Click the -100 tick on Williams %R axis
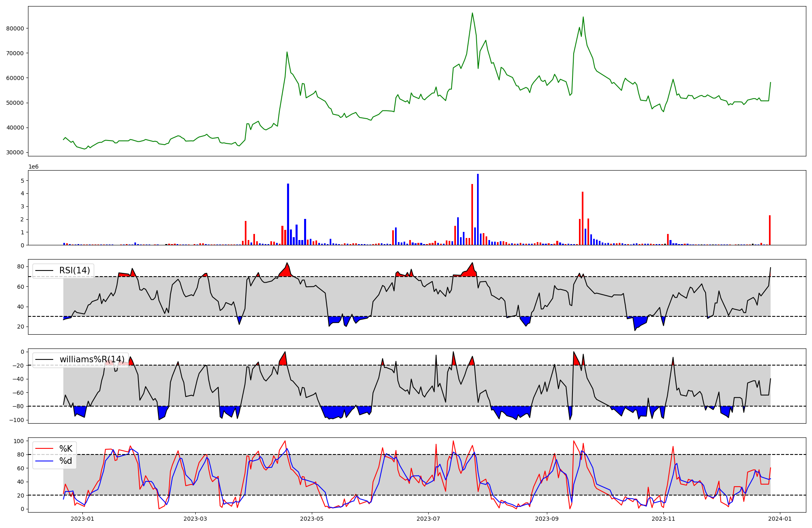This screenshot has width=812, height=528. (x=17, y=420)
